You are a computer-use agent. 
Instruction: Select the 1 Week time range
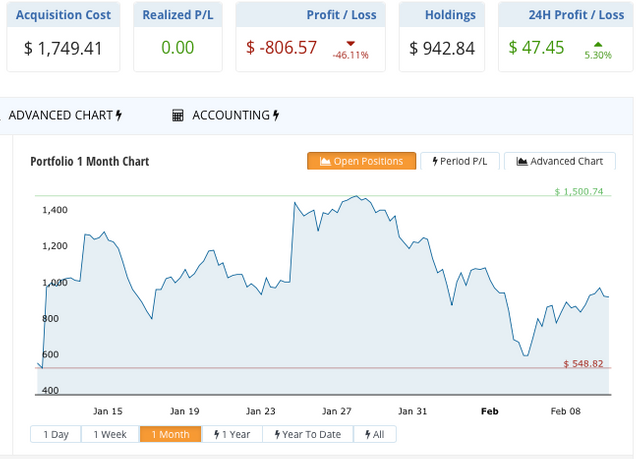(x=110, y=434)
